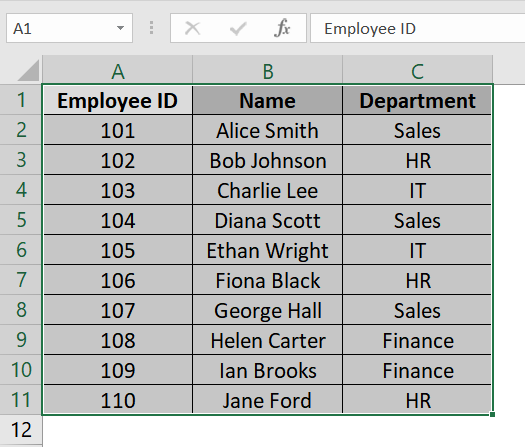The width and height of the screenshot is (525, 447).
Task: Select cell containing 109
Action: (x=118, y=370)
